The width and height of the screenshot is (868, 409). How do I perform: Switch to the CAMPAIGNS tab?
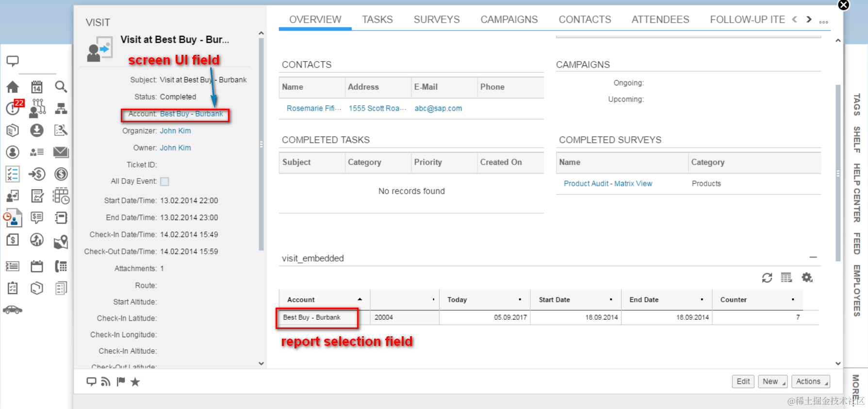click(509, 19)
